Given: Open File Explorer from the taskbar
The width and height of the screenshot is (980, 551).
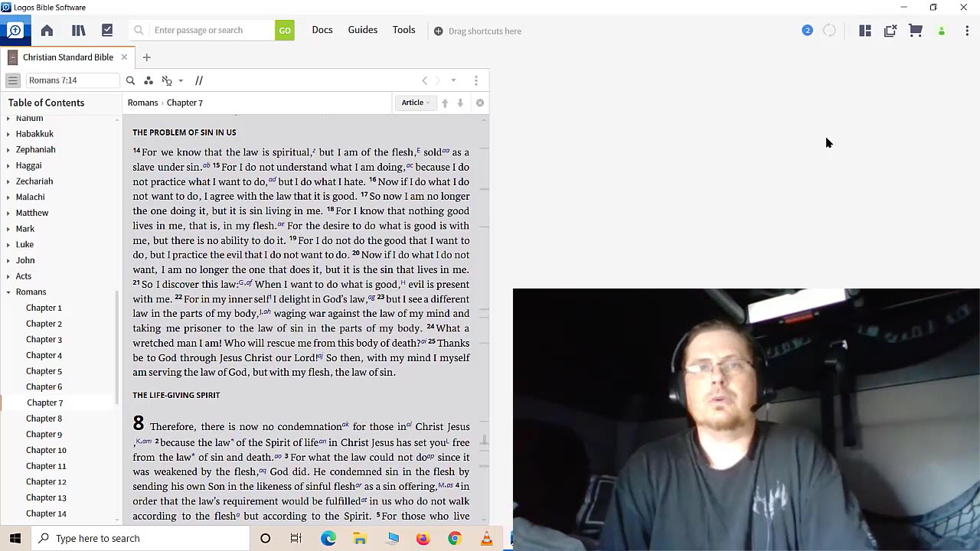Looking at the screenshot, I should tap(360, 538).
